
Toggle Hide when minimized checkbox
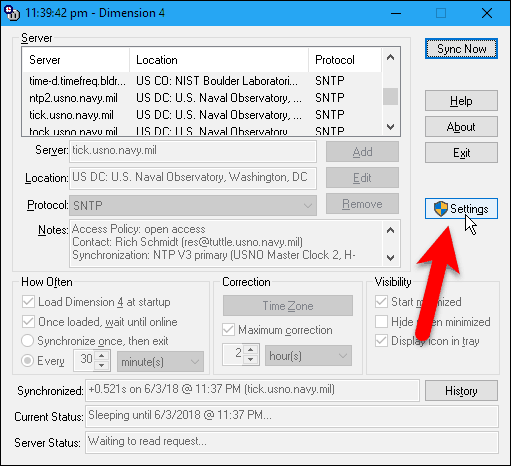(381, 322)
